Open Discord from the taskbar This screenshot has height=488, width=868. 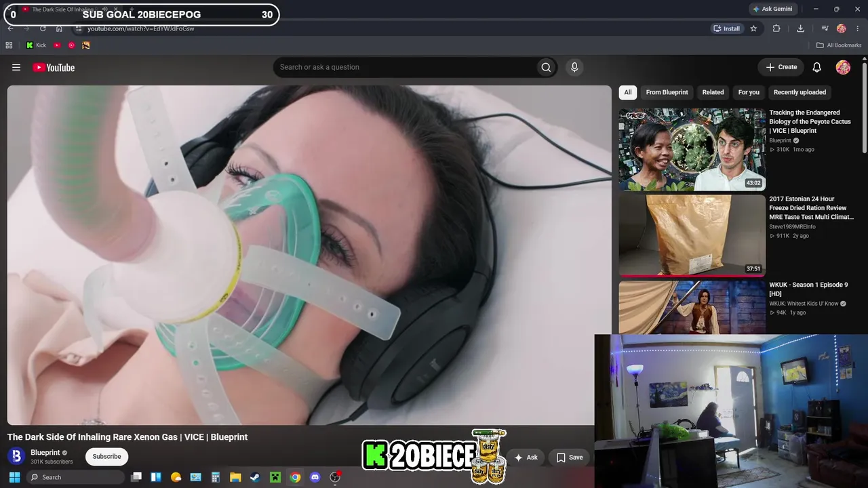pos(315,477)
